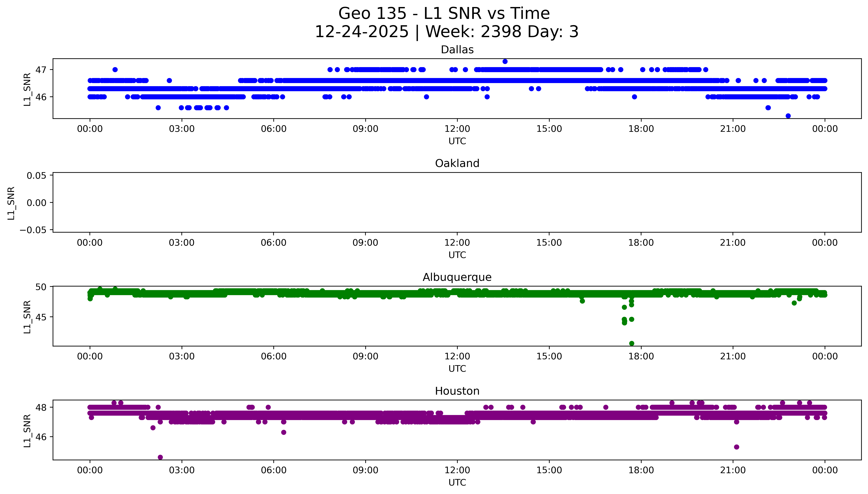Click the lowest green outlier near 18:00 in Albuquerque
Image resolution: width=868 pixels, height=494 pixels.
pos(632,343)
